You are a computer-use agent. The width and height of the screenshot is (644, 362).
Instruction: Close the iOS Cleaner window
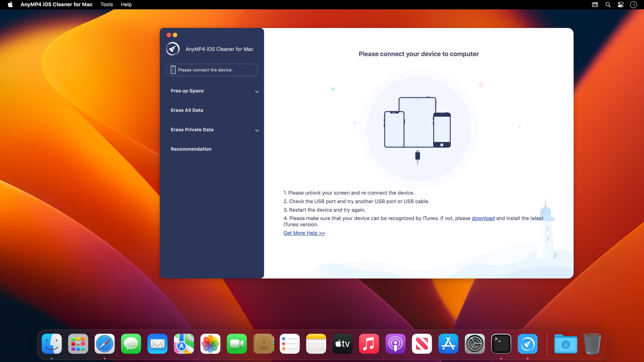[169, 35]
